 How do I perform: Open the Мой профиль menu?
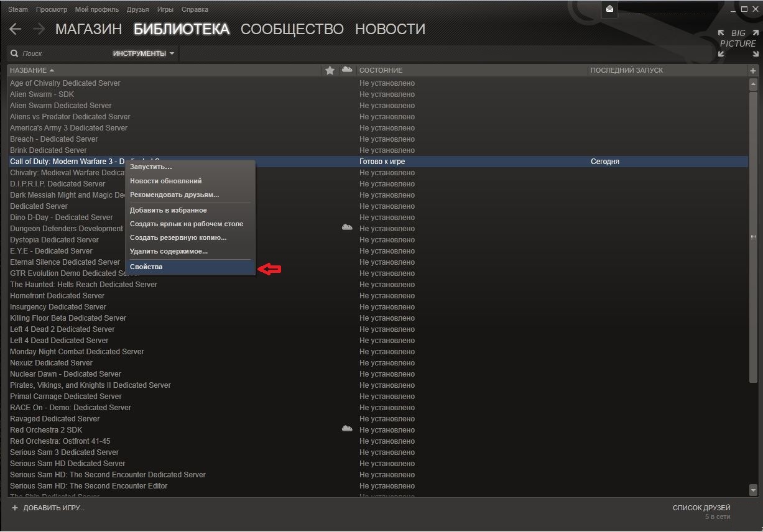pyautogui.click(x=97, y=9)
